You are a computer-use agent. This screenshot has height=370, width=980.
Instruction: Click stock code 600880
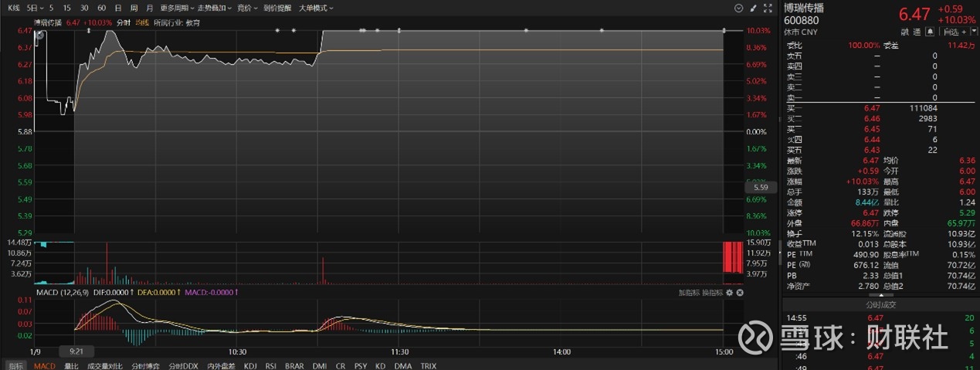tap(800, 20)
